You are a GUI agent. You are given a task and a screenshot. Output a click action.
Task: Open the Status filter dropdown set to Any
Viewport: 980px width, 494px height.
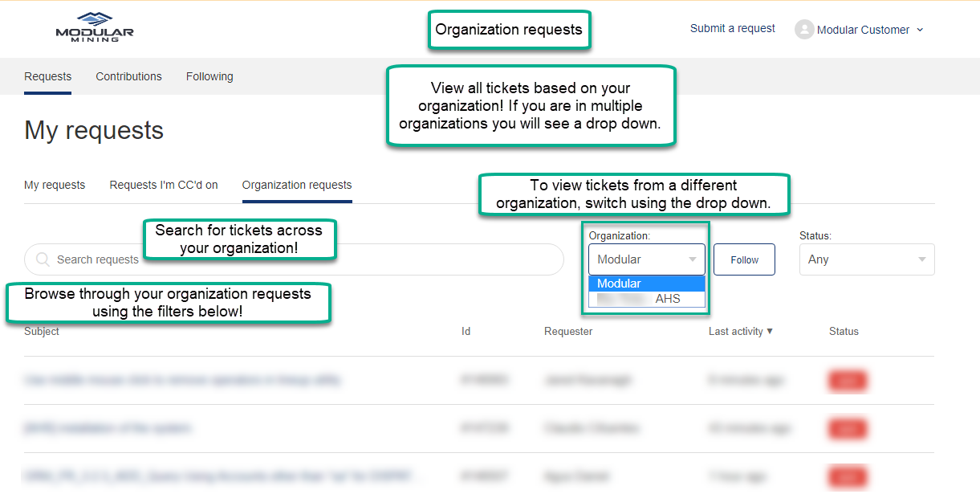[867, 259]
